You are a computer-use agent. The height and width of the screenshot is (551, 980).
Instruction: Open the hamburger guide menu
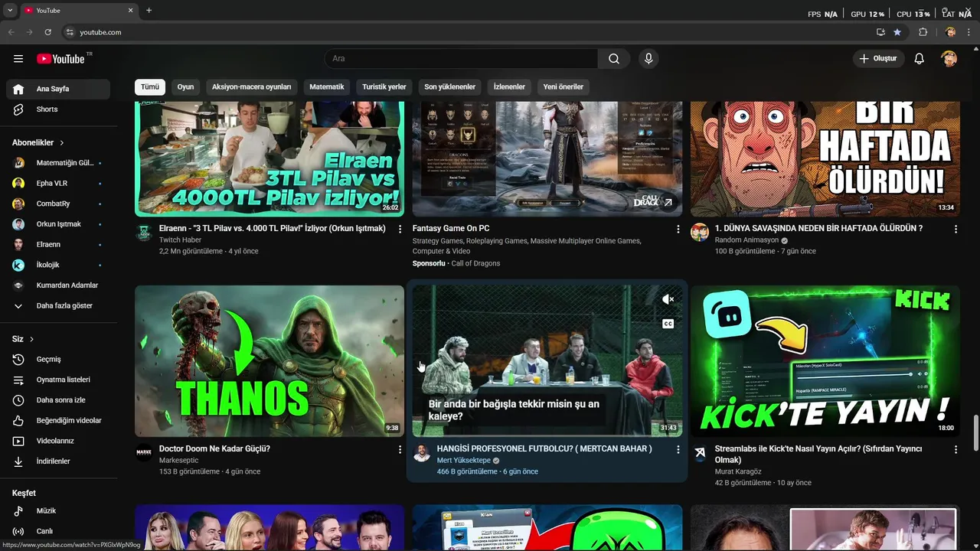(18, 59)
